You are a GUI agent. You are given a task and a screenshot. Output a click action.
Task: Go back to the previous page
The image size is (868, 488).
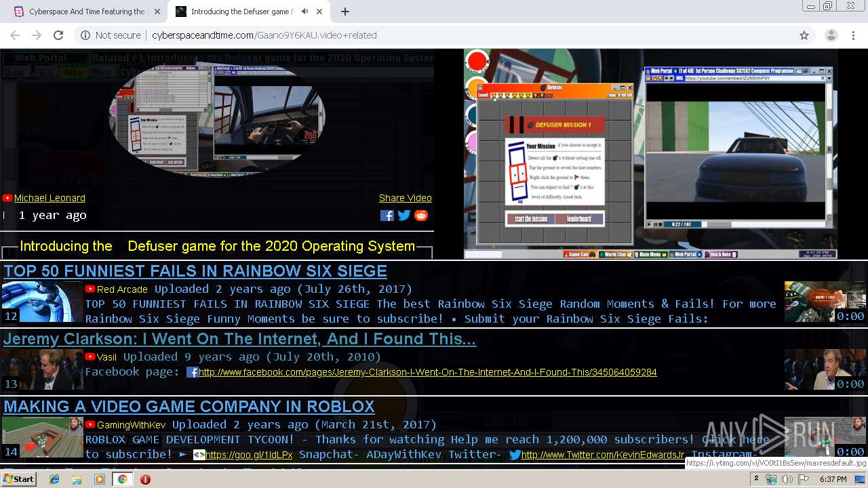[15, 35]
